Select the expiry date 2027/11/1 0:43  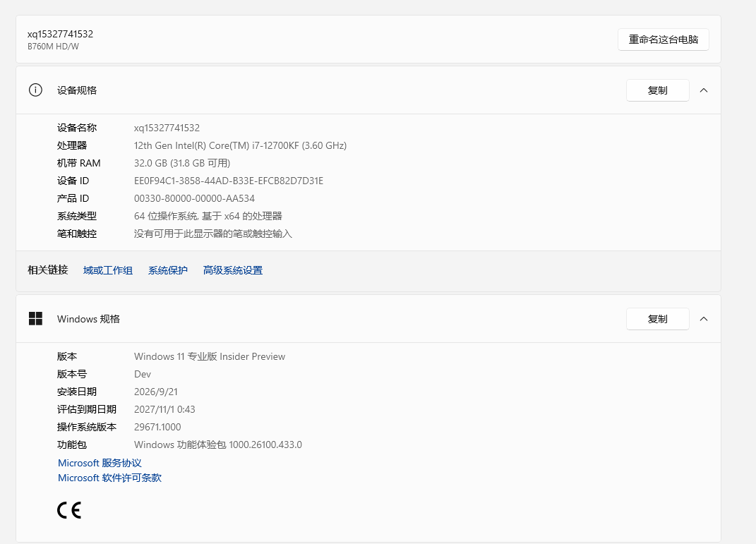[164, 409]
